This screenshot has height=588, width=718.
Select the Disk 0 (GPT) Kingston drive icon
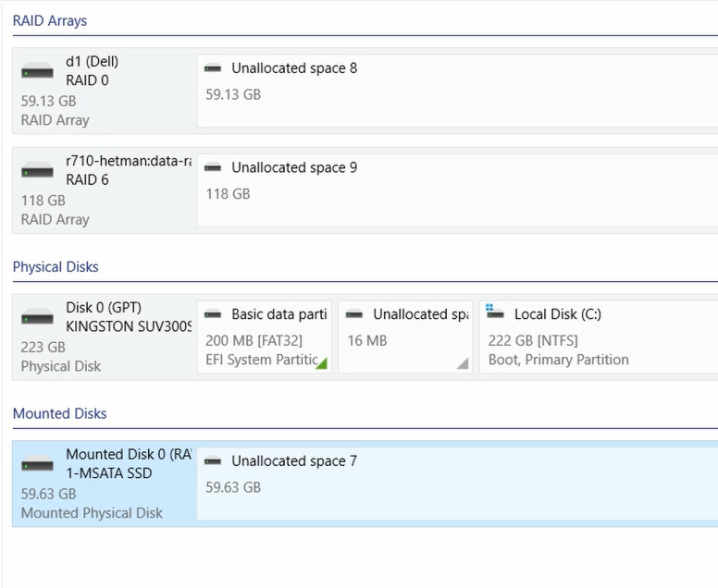[x=37, y=316]
